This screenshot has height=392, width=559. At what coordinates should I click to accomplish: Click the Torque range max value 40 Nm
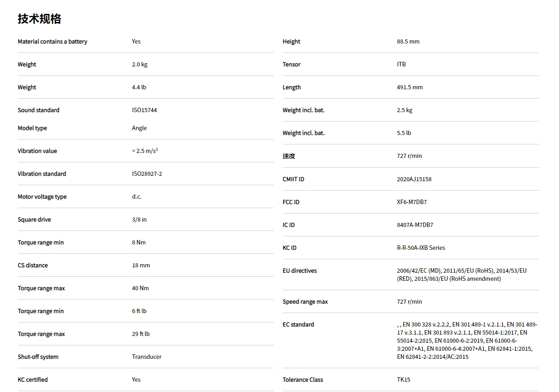point(140,288)
